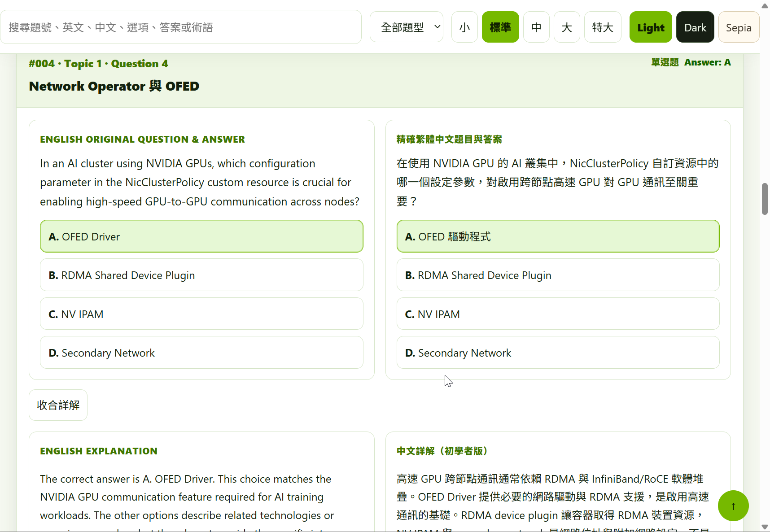Image resolution: width=770 pixels, height=532 pixels.
Task: Set font size to 特大
Action: [603, 27]
